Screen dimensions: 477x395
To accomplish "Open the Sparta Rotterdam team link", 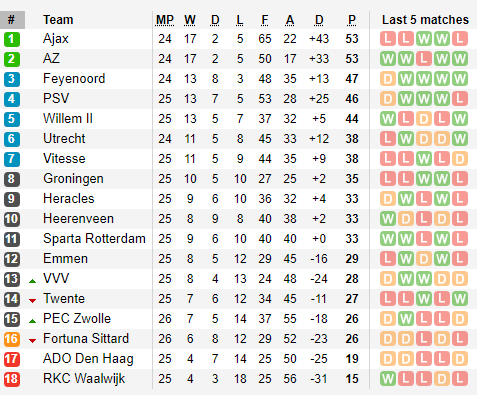I will 94,239.
